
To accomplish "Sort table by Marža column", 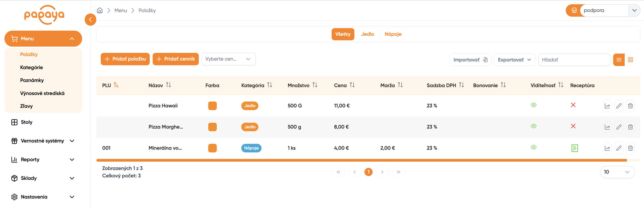I will 400,85.
